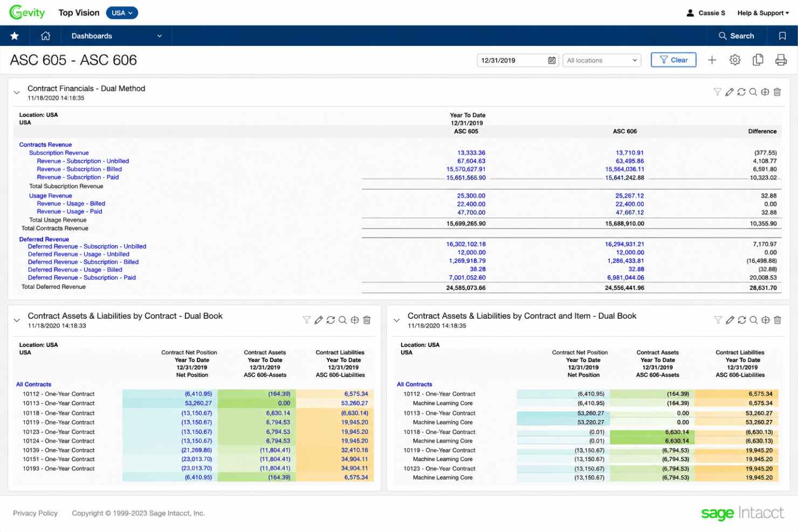This screenshot has width=798, height=532.
Task: Click ASC 605 value 15,570,627.91
Action: click(x=466, y=169)
